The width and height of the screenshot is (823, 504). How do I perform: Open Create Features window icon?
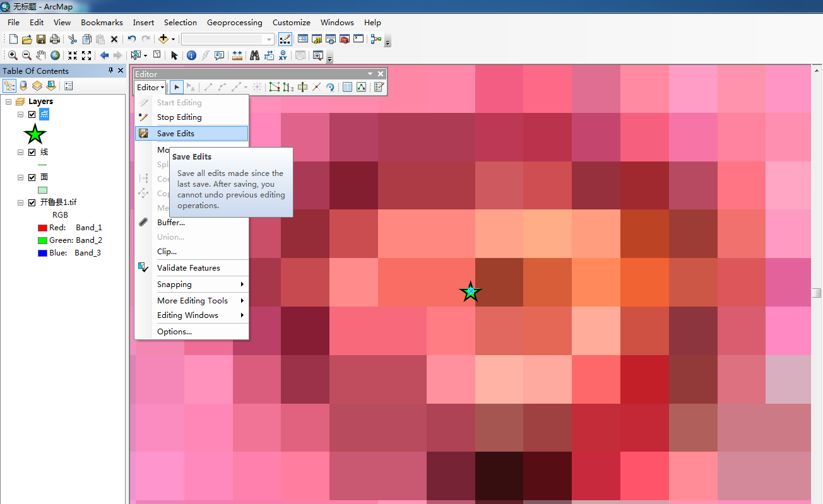pos(379,87)
